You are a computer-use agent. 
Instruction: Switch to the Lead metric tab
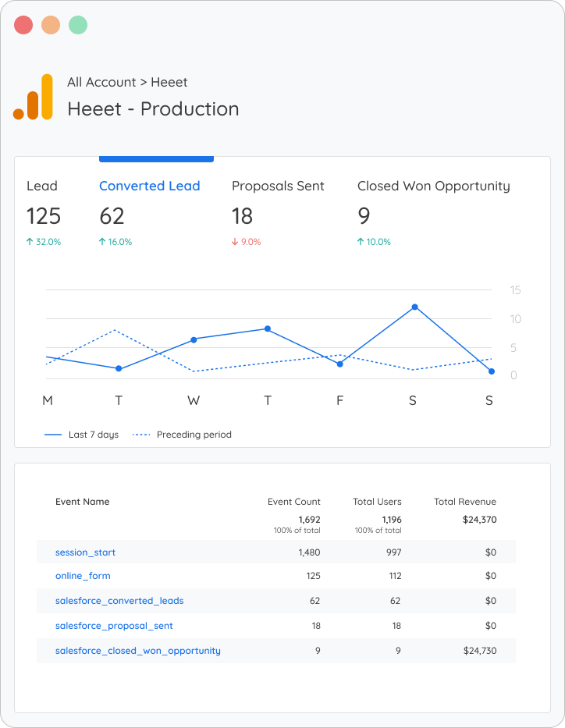tap(44, 186)
